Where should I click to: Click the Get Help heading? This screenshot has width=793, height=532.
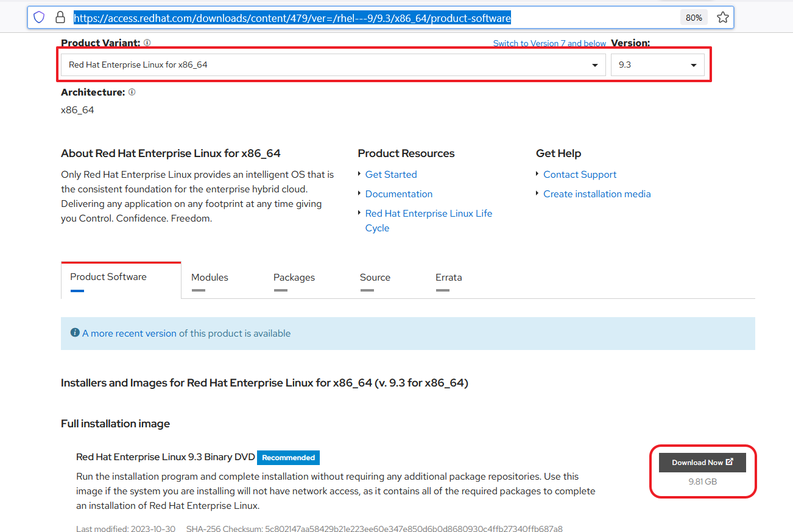[x=559, y=153]
